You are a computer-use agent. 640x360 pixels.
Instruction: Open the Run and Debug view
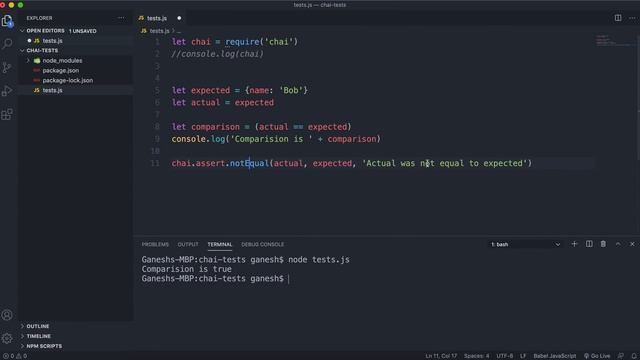pyautogui.click(x=7, y=91)
